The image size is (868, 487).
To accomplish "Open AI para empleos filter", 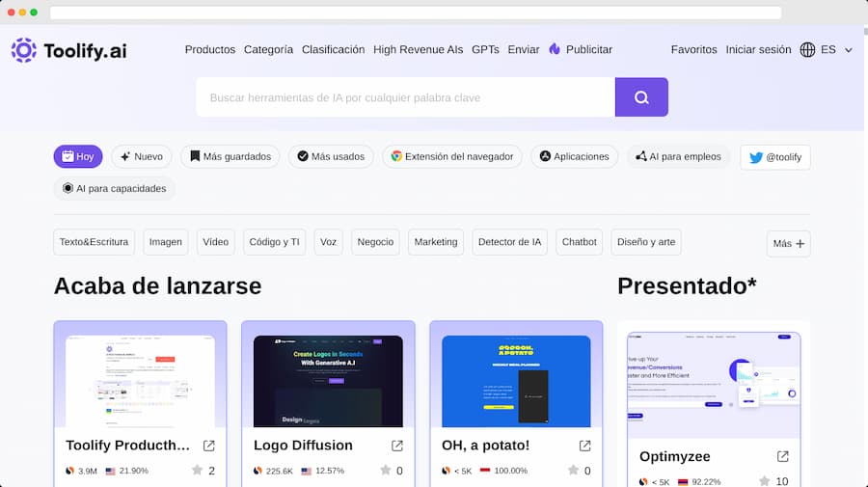I will tap(678, 156).
